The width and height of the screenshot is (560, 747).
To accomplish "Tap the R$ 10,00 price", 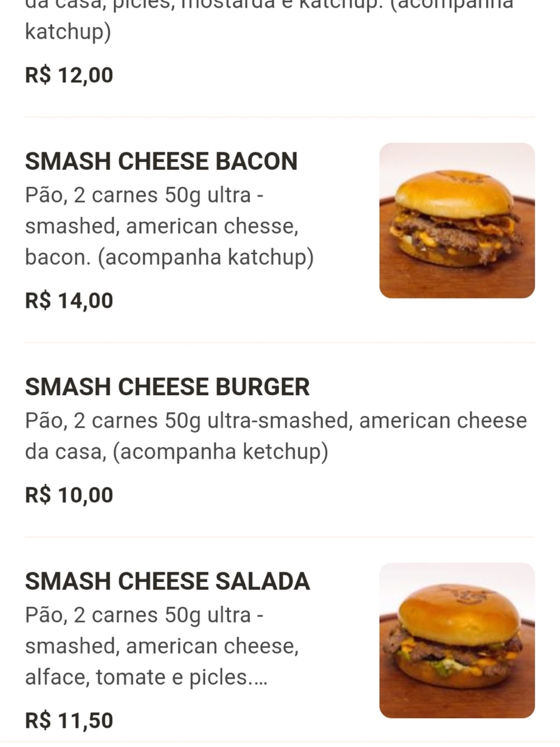I will click(69, 495).
